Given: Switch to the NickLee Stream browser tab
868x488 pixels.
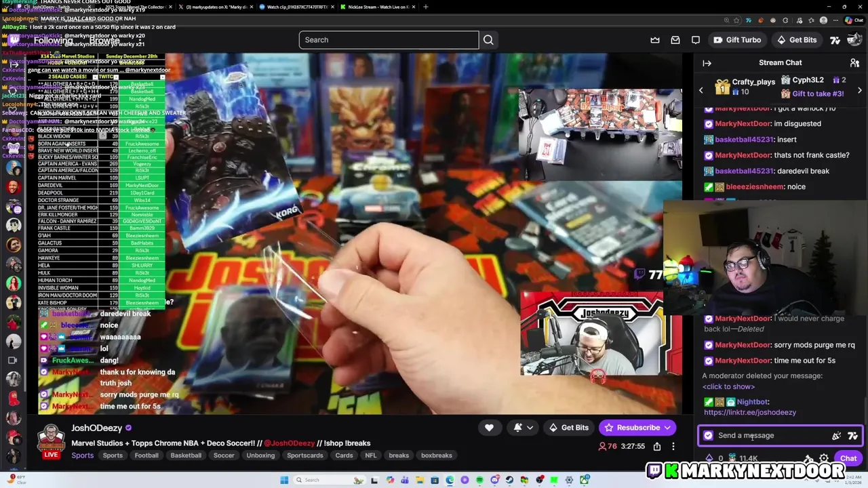Looking at the screenshot, I should (377, 7).
